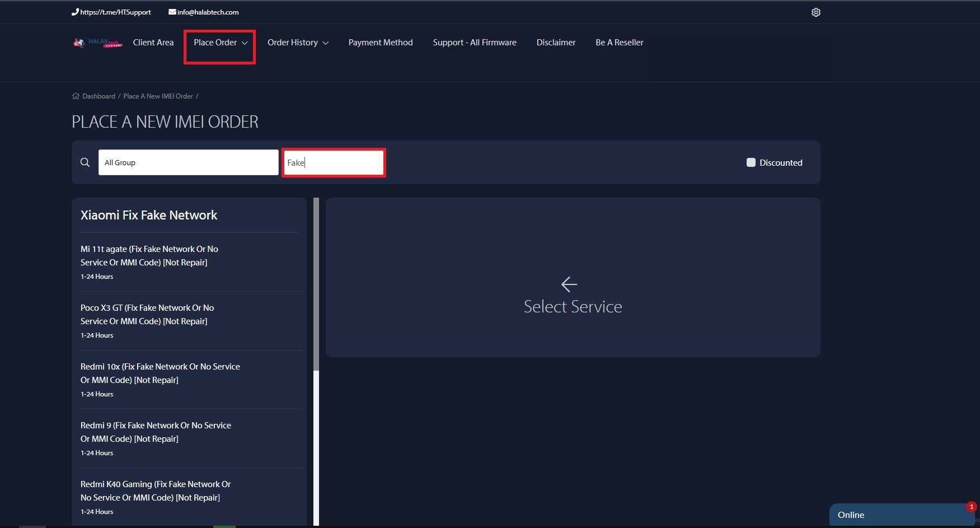Open the Payment Method page
The width and height of the screenshot is (980, 528).
381,43
